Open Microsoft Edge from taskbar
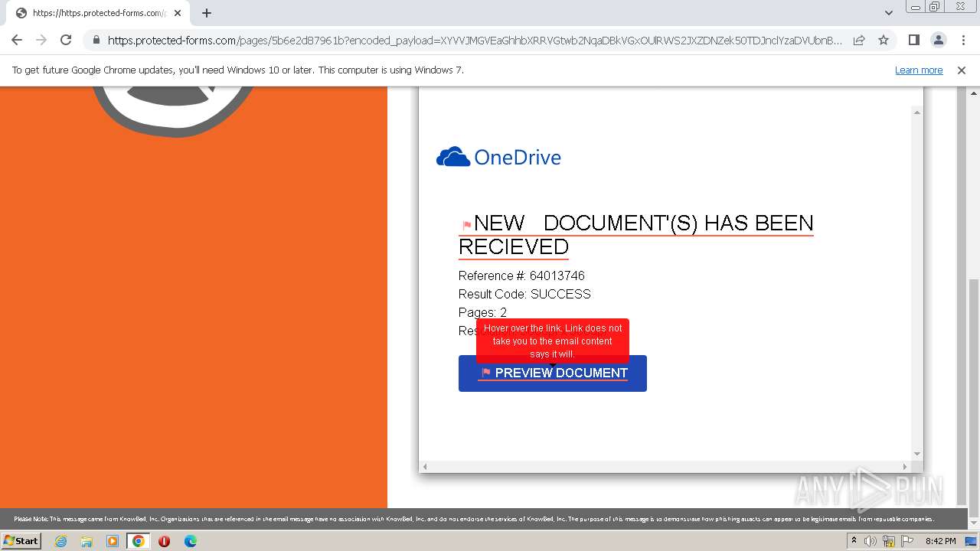 pyautogui.click(x=190, y=541)
